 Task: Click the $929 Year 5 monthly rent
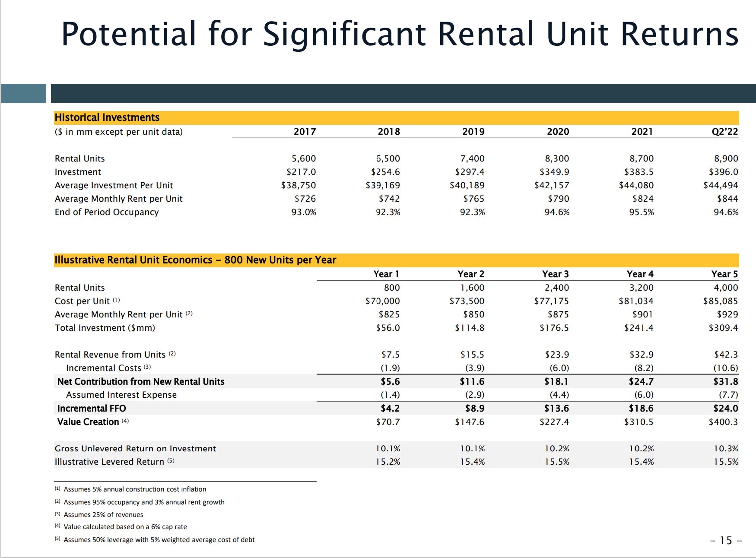coord(727,314)
